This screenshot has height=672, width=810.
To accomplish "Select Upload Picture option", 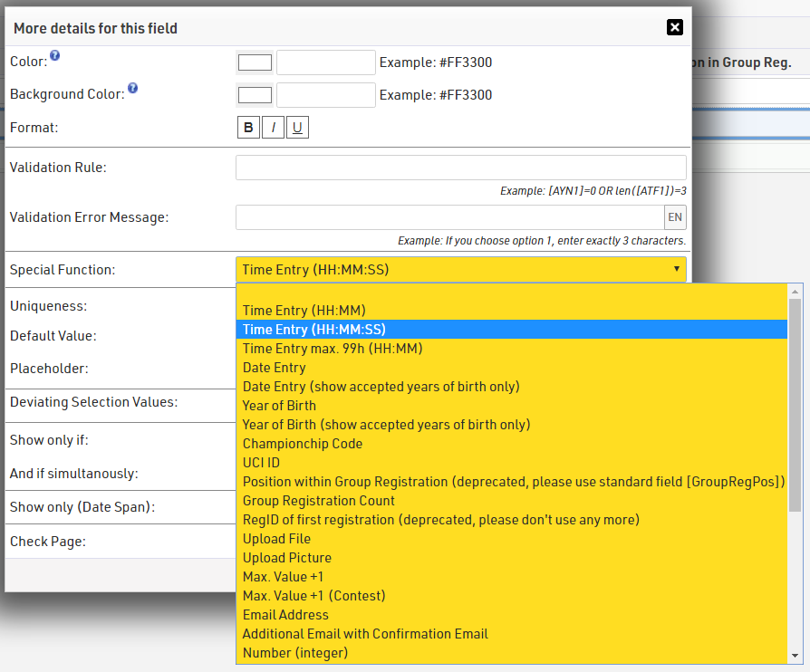I will [286, 558].
